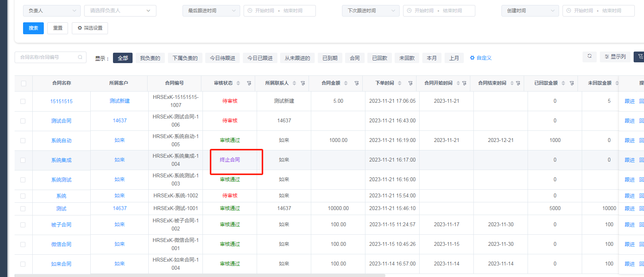Click filter icon on 所属联系人 column

pyautogui.click(x=303, y=83)
